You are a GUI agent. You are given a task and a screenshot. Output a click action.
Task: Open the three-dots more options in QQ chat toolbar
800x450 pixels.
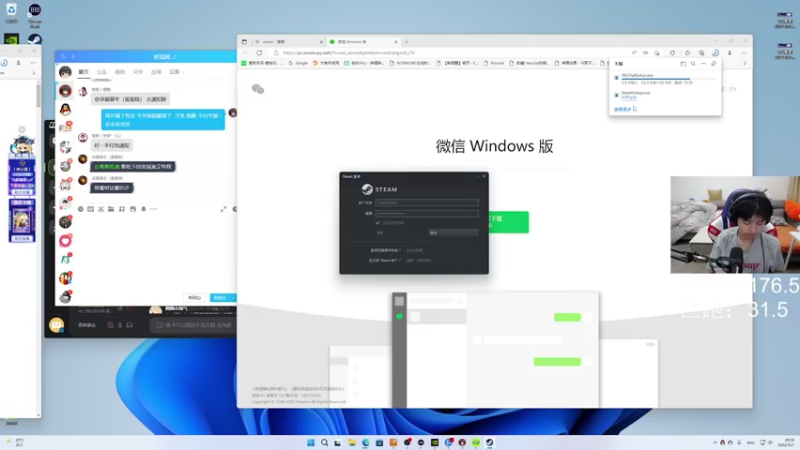[154, 209]
